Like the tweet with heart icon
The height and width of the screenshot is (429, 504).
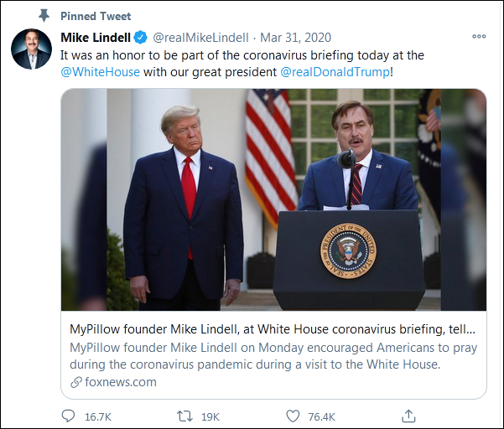pyautogui.click(x=293, y=416)
